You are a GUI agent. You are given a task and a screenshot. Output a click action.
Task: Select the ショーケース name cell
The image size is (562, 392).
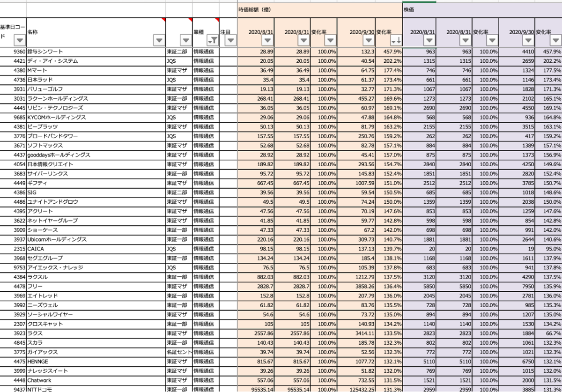(96, 229)
